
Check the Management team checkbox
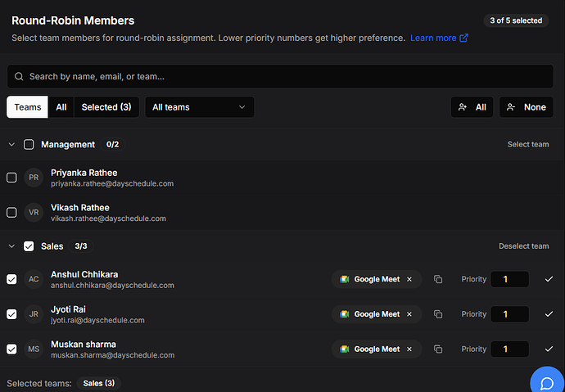pos(29,144)
